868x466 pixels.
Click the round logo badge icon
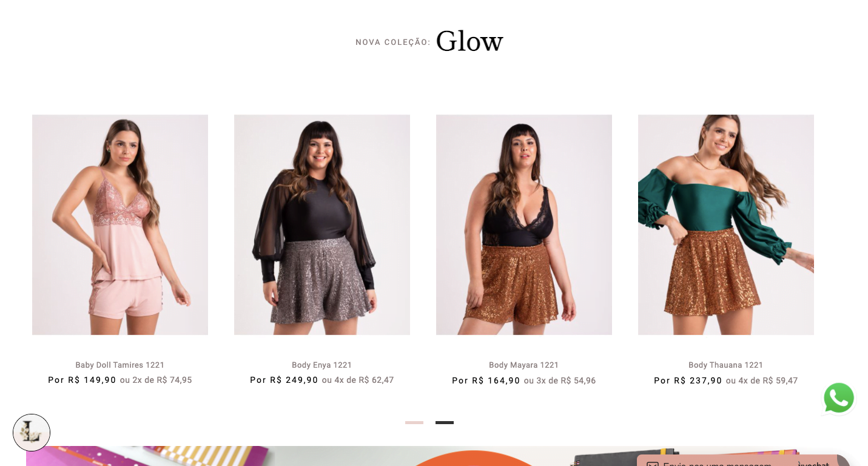(x=32, y=433)
